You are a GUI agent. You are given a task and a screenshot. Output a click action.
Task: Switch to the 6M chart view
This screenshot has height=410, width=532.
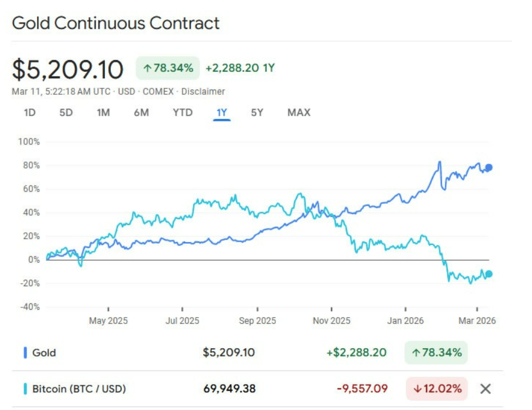pyautogui.click(x=141, y=112)
